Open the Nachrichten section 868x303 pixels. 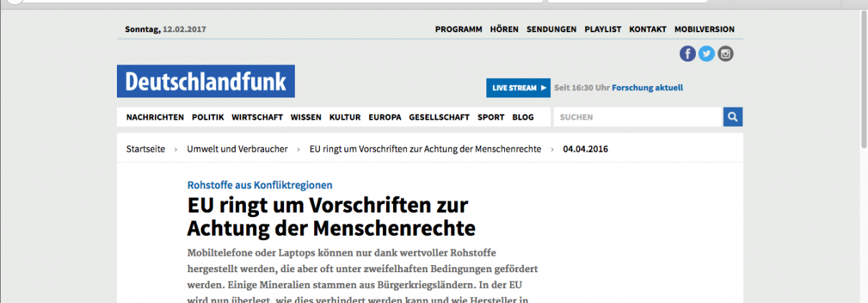click(x=155, y=117)
